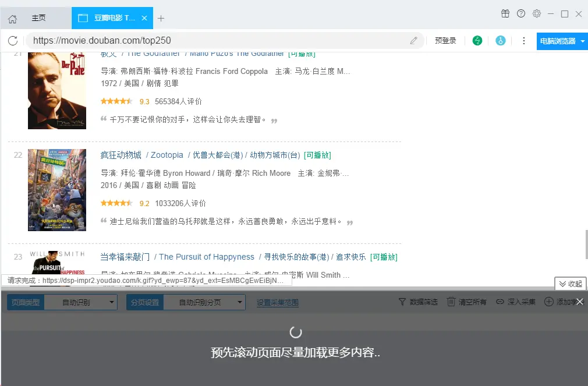Click 设置采集范围 link
588x386 pixels.
(x=278, y=302)
